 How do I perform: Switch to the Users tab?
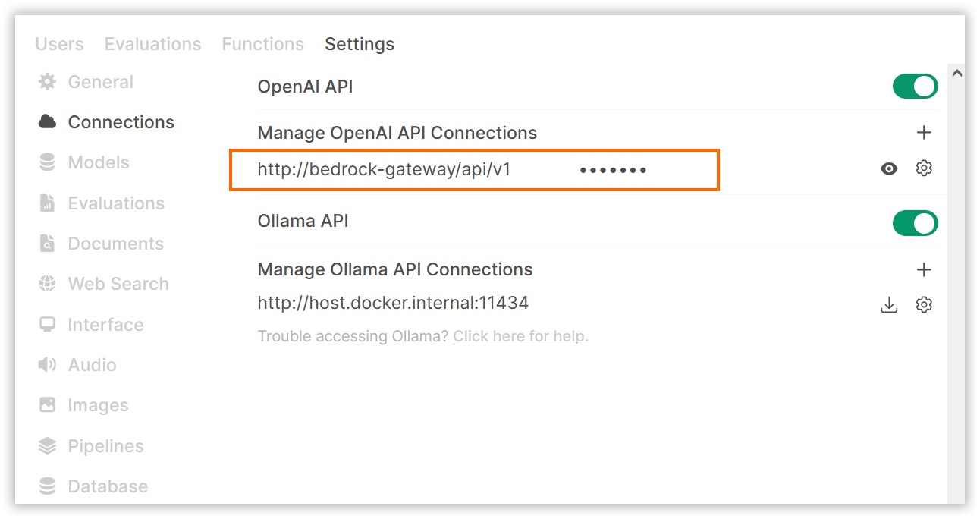60,44
